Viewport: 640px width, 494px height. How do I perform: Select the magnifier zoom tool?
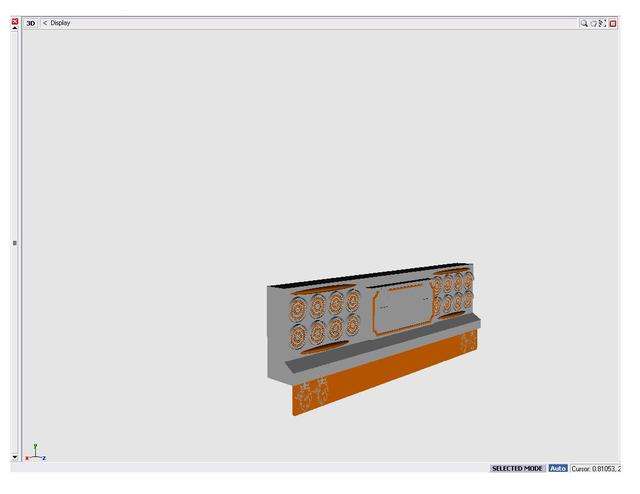pos(584,24)
